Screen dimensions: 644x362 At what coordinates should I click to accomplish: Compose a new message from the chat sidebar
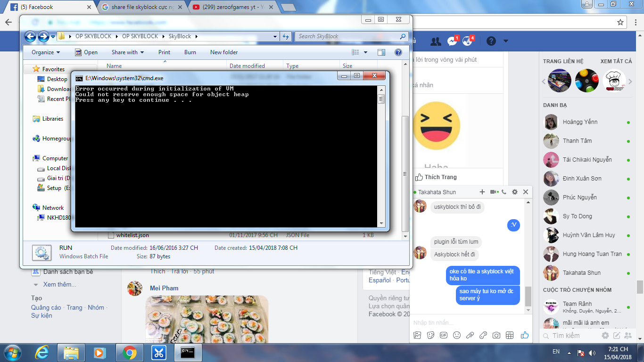(x=617, y=336)
